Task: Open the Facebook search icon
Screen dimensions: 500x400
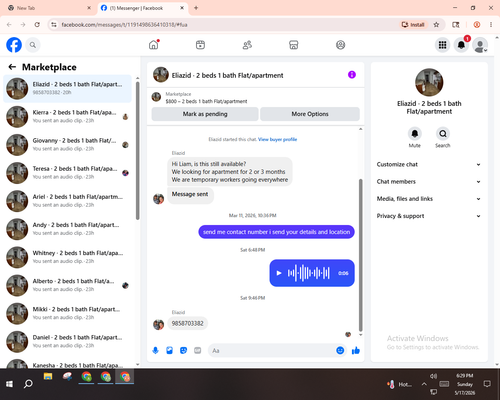Action: coord(33,45)
